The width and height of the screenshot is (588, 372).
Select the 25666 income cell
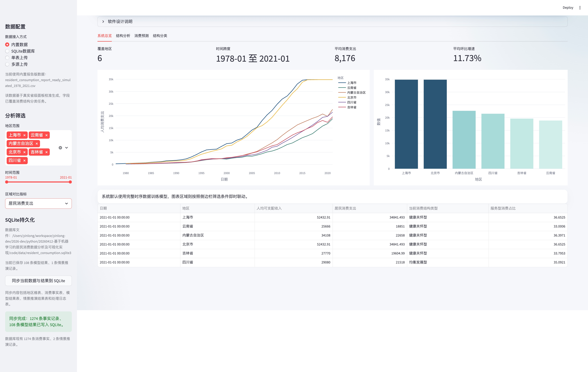point(294,226)
